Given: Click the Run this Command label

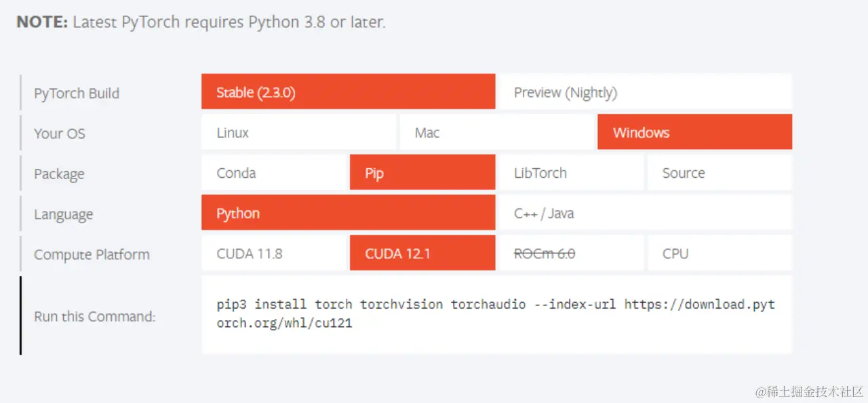Looking at the screenshot, I should (x=95, y=316).
